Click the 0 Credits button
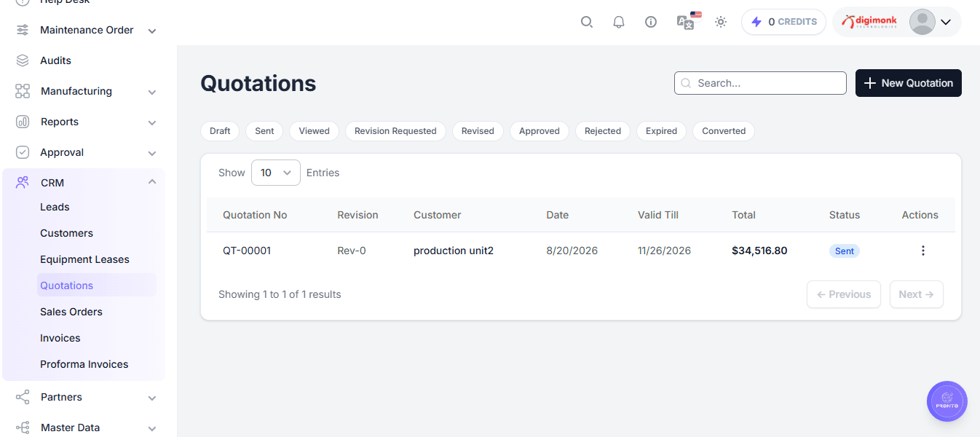The height and width of the screenshot is (437, 980). pyautogui.click(x=783, y=22)
